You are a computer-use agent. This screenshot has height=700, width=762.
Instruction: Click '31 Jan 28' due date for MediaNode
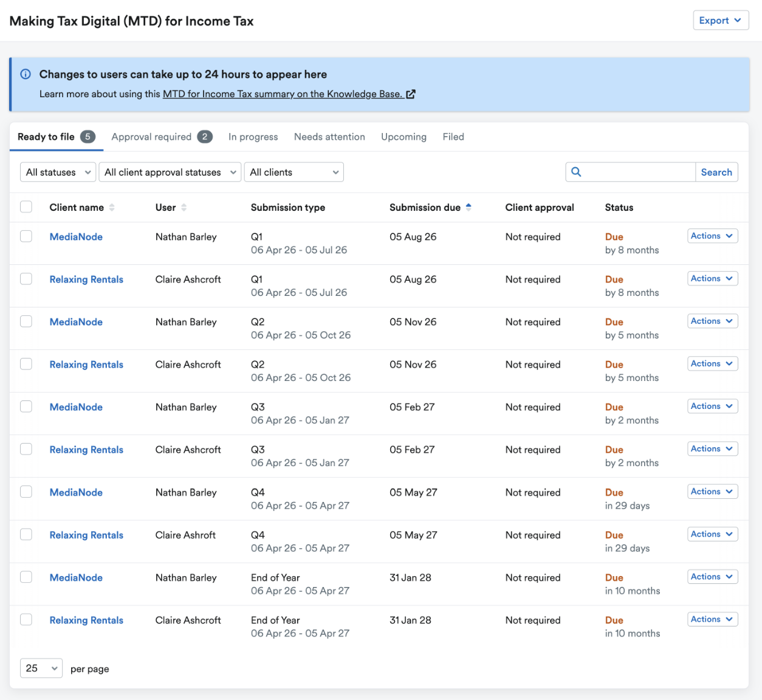[410, 578]
